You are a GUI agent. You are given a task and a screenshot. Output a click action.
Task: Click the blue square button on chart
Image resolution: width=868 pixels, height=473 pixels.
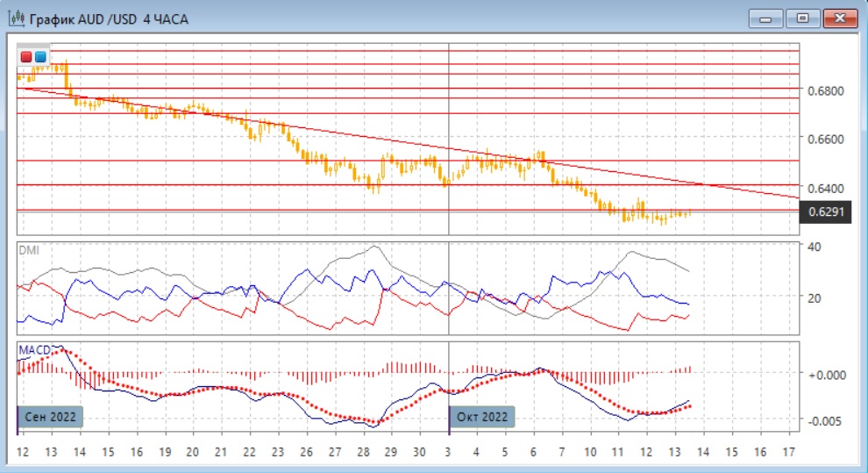pyautogui.click(x=40, y=57)
